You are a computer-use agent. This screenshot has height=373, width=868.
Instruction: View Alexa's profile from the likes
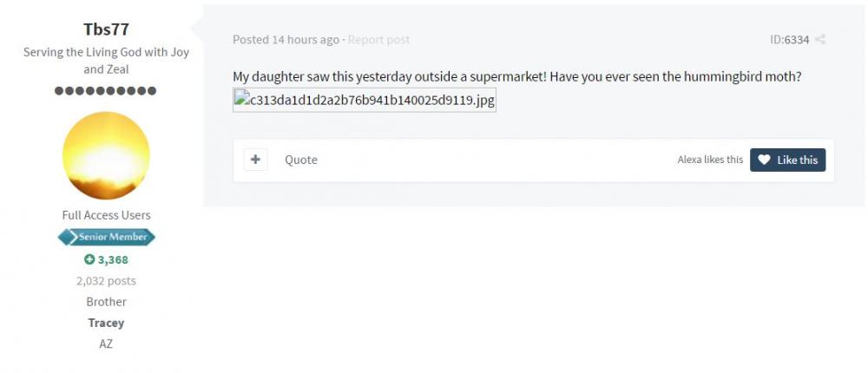[x=692, y=160]
